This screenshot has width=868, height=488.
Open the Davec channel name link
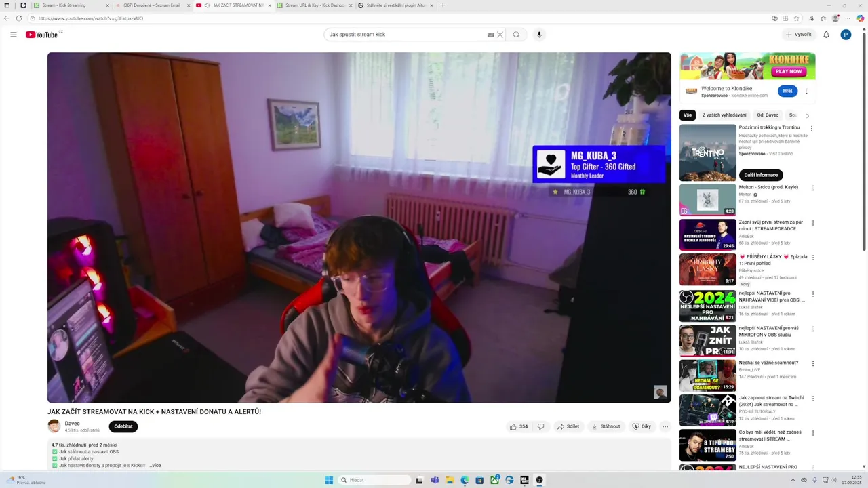[x=72, y=424]
